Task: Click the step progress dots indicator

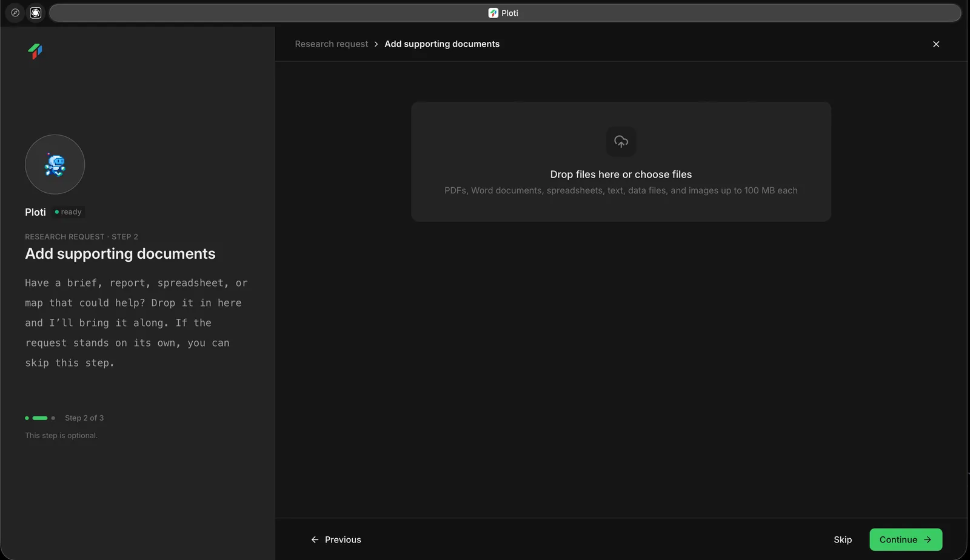Action: point(40,418)
